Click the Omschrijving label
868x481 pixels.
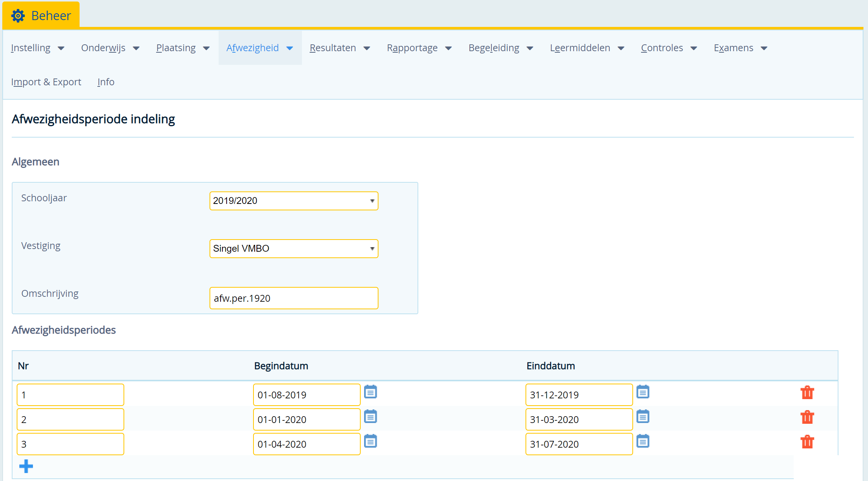tap(50, 293)
